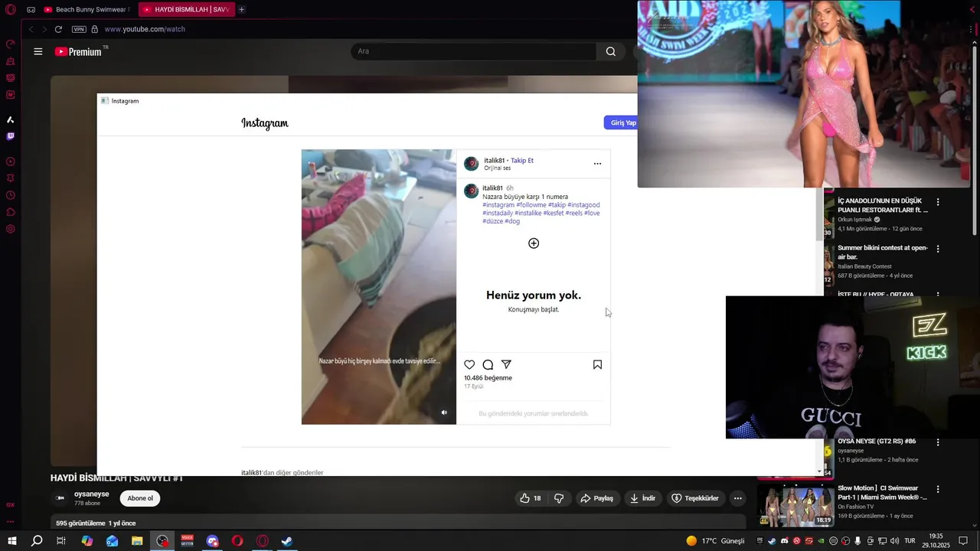Share the post paper plane icon
980x551 pixels.
(506, 365)
